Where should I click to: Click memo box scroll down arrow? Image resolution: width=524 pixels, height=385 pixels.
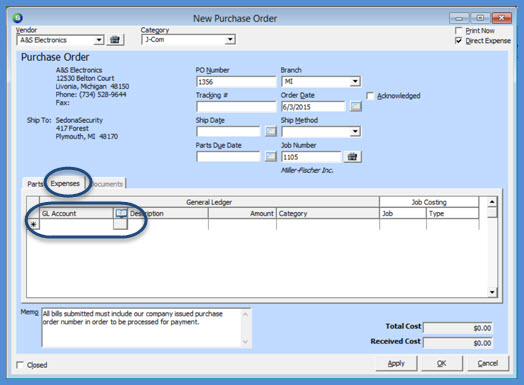245,342
